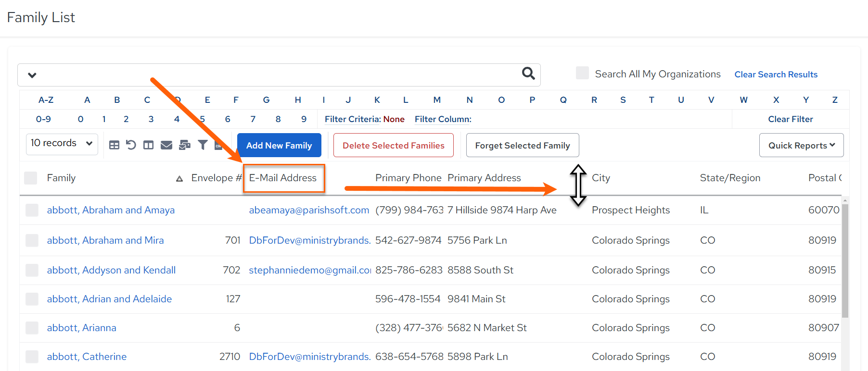
Task: Click the vertical scrollbar thumb
Action: pos(845,260)
